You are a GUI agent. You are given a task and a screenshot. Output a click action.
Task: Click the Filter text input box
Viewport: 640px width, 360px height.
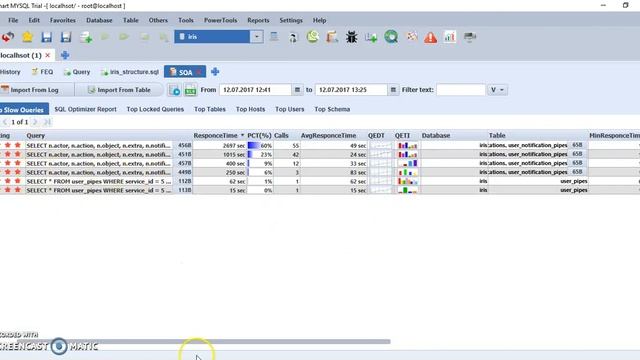pos(461,90)
